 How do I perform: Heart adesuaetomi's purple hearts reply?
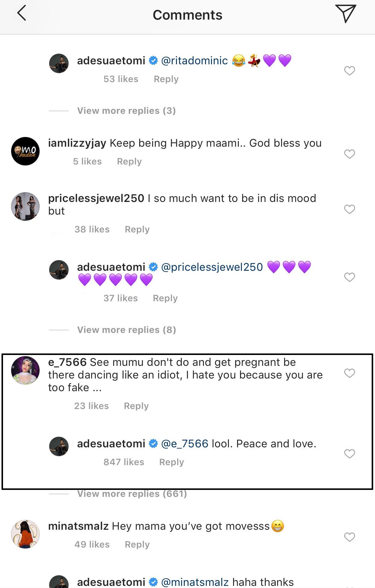click(349, 277)
